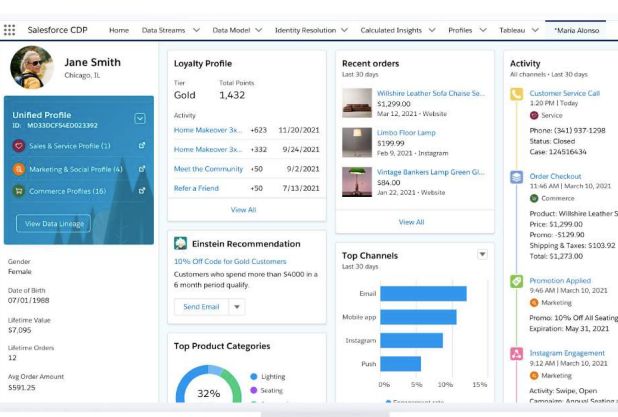Click the Push bar in Top Channels
Screen dimensions: 618x417
click(x=400, y=364)
